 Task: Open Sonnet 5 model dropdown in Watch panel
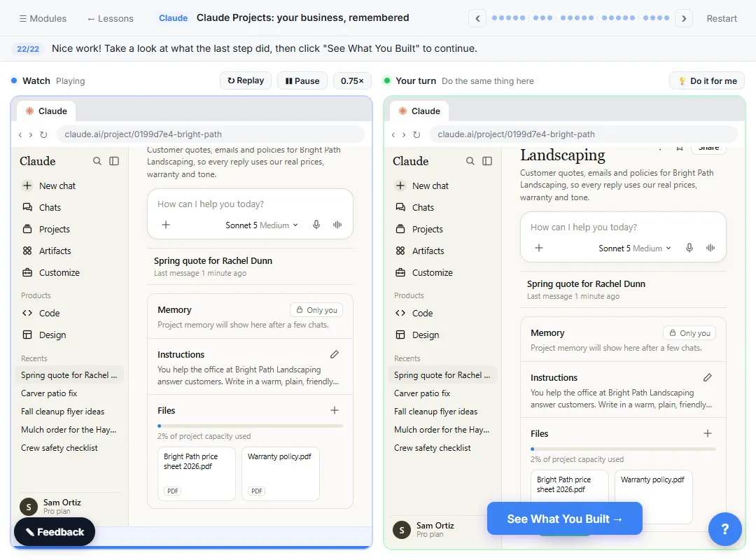(x=262, y=225)
